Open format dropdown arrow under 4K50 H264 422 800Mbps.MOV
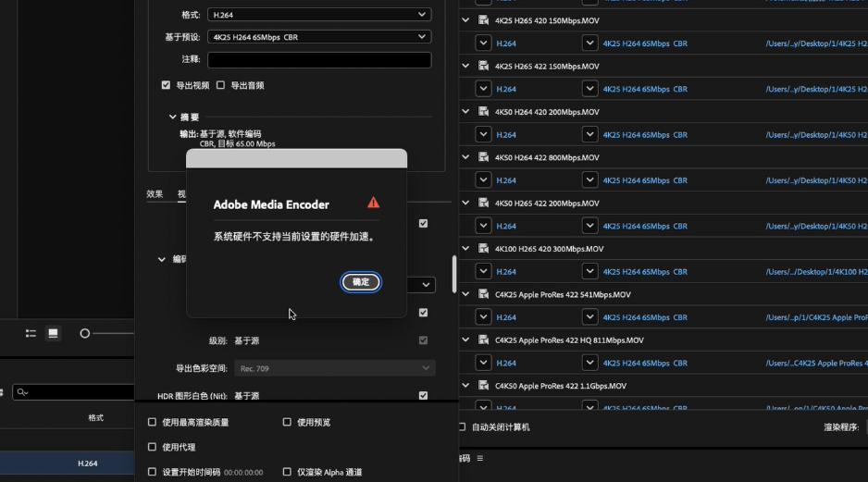 [x=483, y=179]
